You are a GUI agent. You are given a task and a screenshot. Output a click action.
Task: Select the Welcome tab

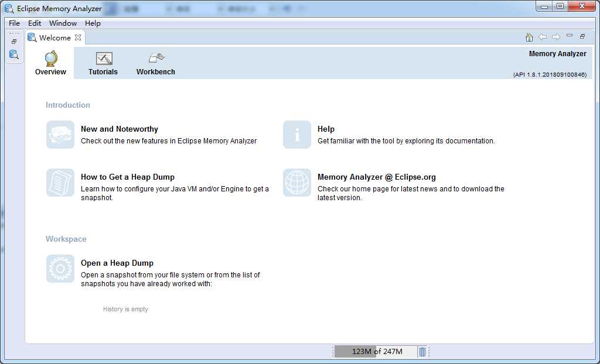(54, 37)
